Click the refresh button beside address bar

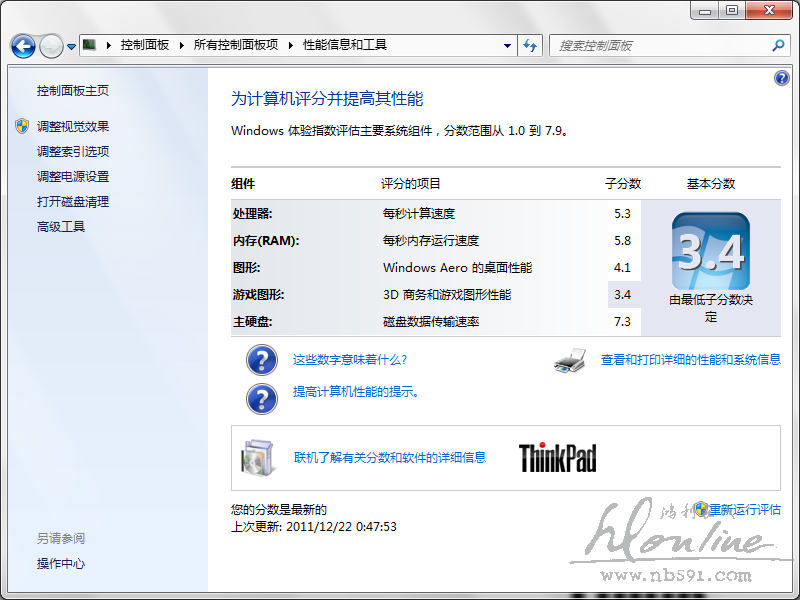pyautogui.click(x=530, y=46)
